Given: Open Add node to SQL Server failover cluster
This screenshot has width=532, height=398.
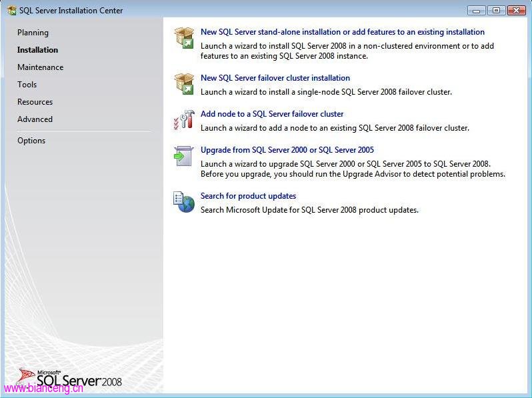Looking at the screenshot, I should 272,113.
